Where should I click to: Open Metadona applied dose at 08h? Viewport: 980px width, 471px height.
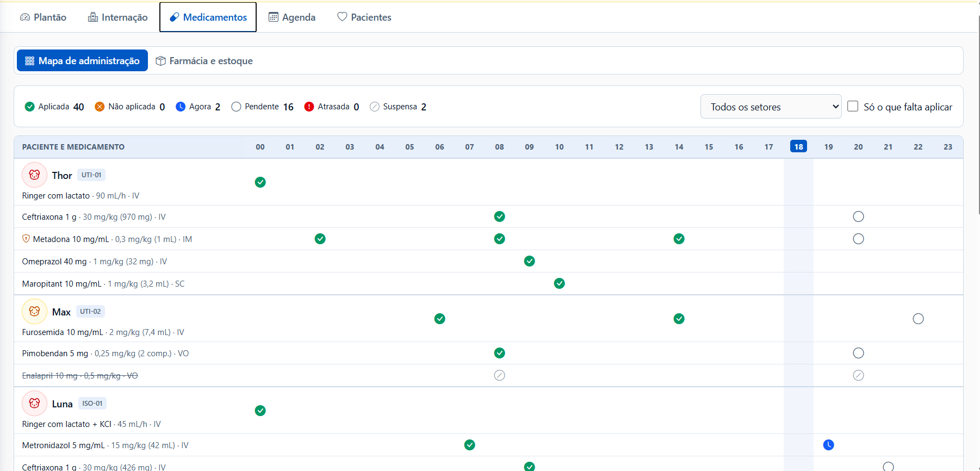500,239
